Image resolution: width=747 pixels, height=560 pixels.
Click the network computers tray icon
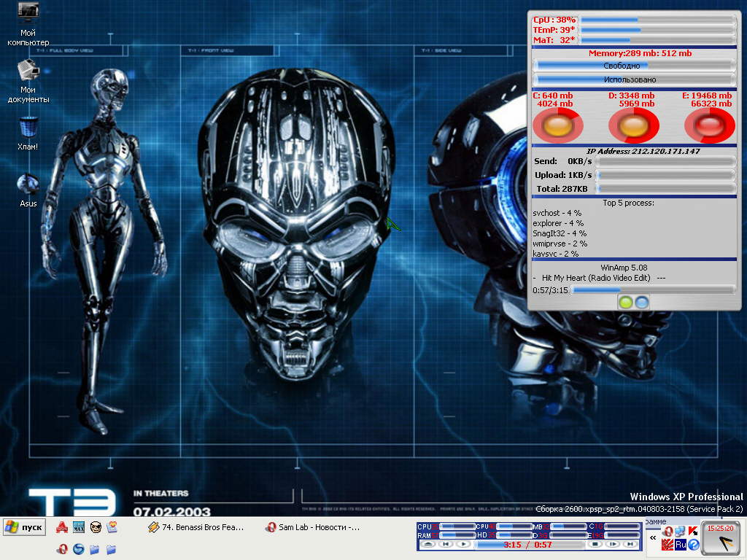(681, 532)
